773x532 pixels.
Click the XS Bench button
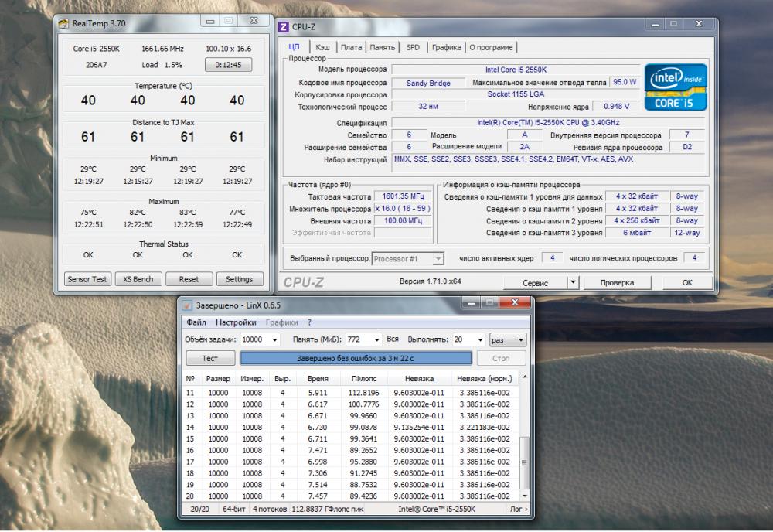138,279
